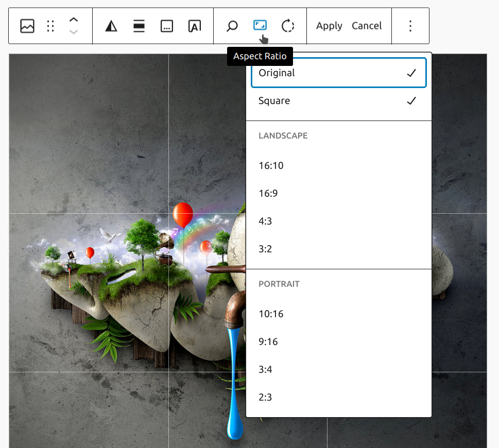The height and width of the screenshot is (448, 499).
Task: Toggle the Aspect Ratio dropdown button
Action: pos(260,26)
